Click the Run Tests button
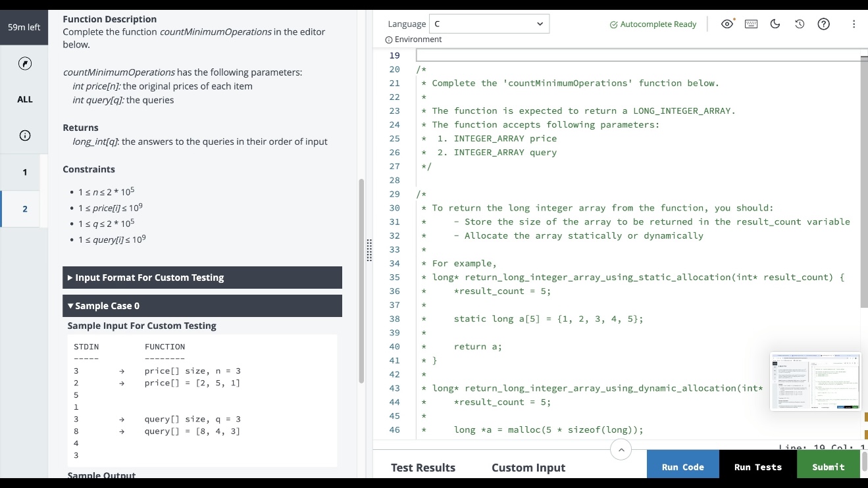This screenshot has width=868, height=488. (x=758, y=467)
